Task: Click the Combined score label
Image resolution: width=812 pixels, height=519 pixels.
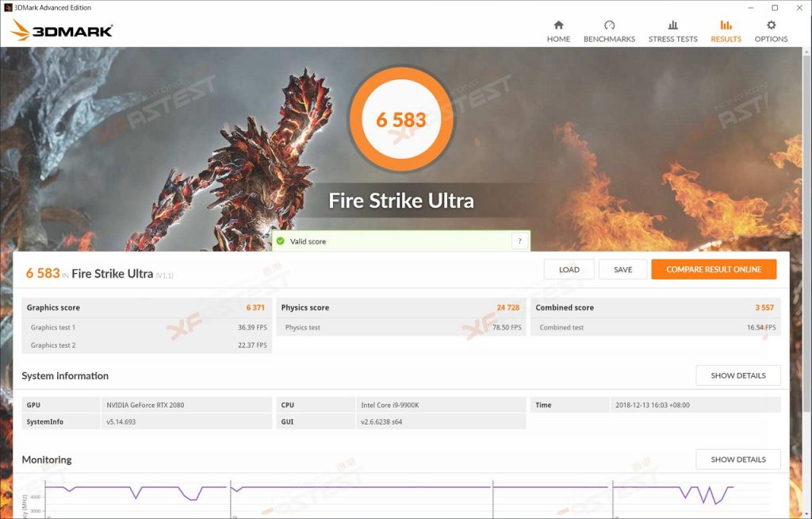Action: (565, 307)
